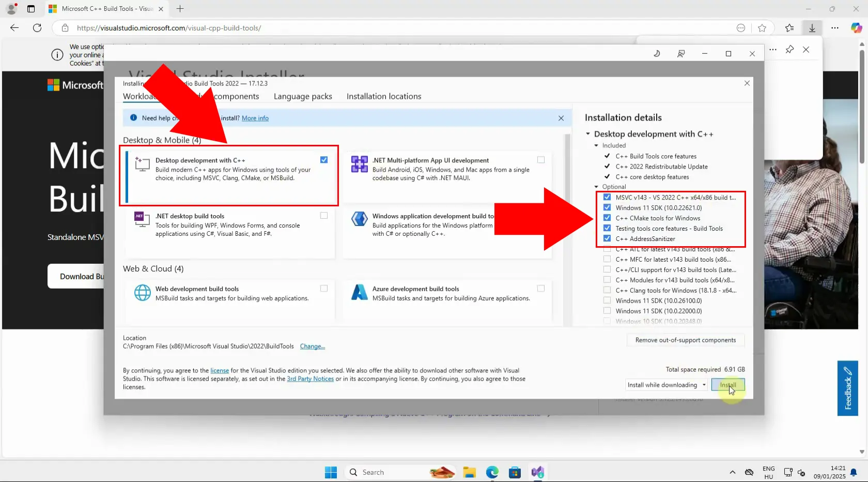Click Remove out-of-support components button
Image resolution: width=868 pixels, height=482 pixels.
point(686,340)
